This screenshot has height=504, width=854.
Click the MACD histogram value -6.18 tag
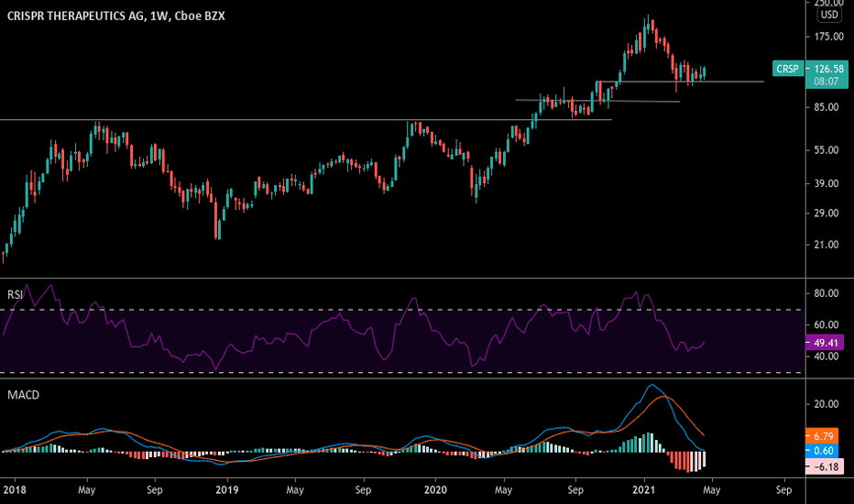[825, 467]
